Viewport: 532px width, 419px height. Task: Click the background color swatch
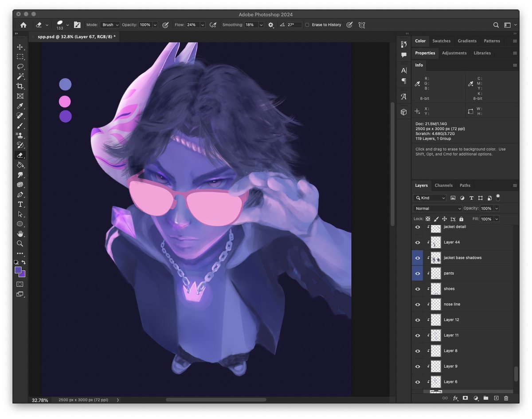pos(22,274)
